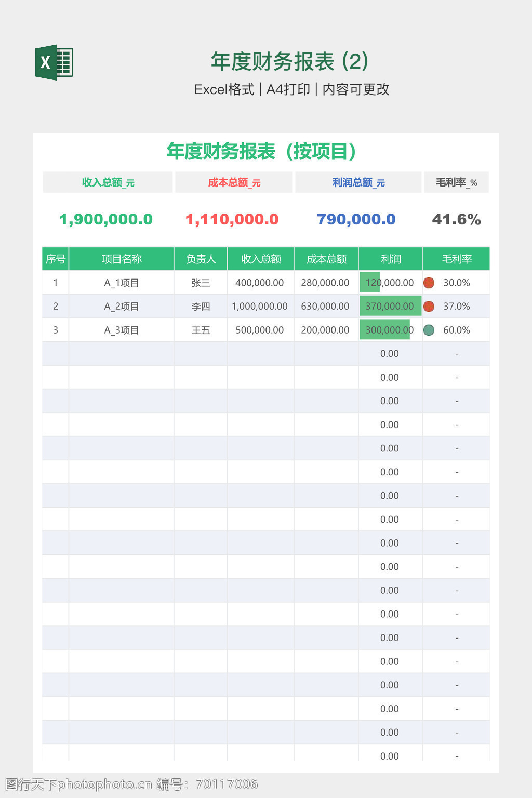Select the 1,000,000.00 revenue cell
The image size is (532, 798).
(260, 307)
